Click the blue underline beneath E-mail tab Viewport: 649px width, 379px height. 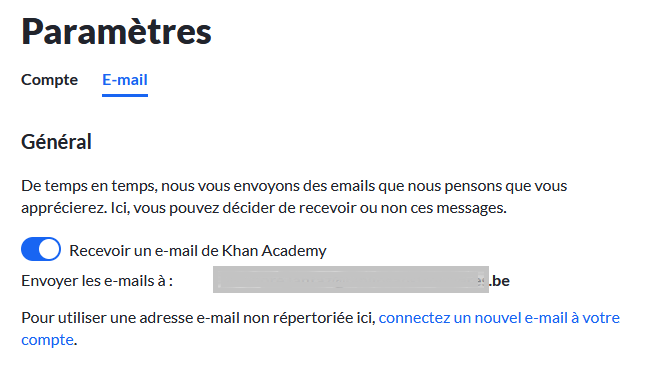[125, 95]
